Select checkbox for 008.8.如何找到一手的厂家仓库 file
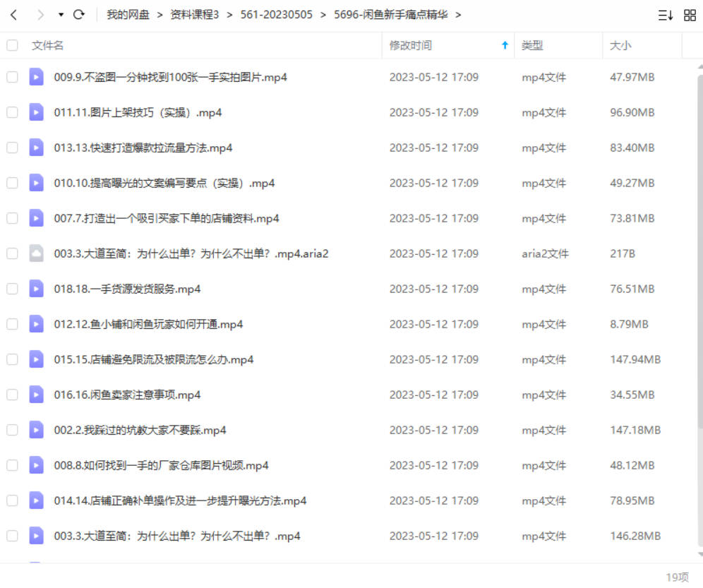This screenshot has width=703, height=588. (12, 466)
